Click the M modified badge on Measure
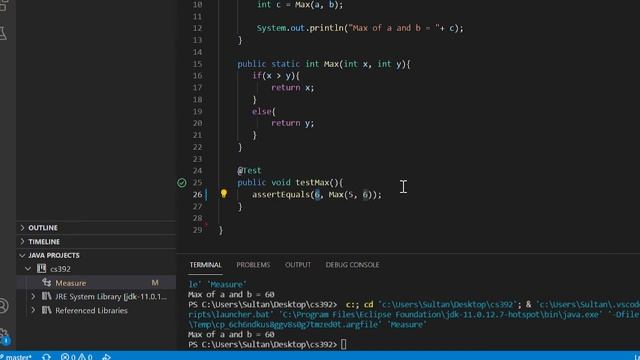Screen dimensions: 640x360 click(x=155, y=282)
